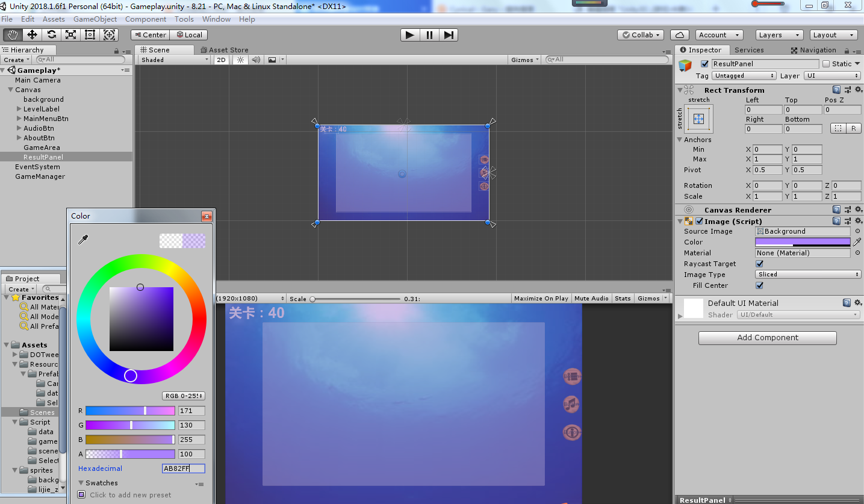Screen dimensions: 864x504
Task: Pick Material object selector circle
Action: click(857, 253)
